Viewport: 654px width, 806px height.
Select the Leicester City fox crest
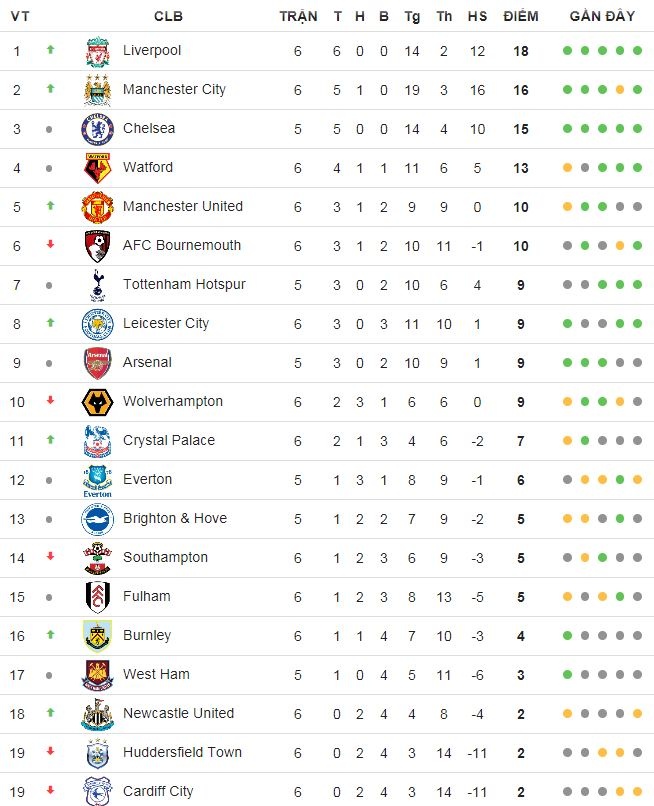click(96, 323)
